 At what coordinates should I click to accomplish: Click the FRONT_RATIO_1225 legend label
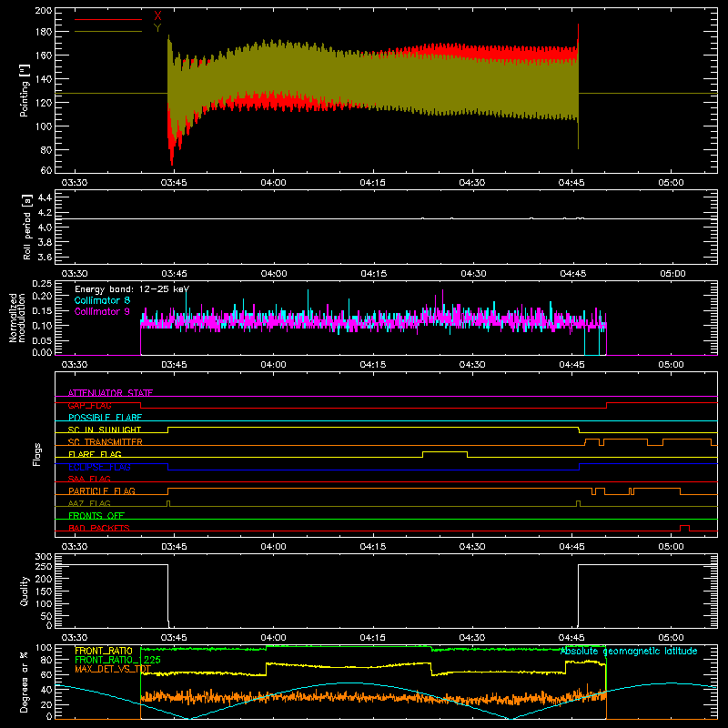click(x=117, y=660)
